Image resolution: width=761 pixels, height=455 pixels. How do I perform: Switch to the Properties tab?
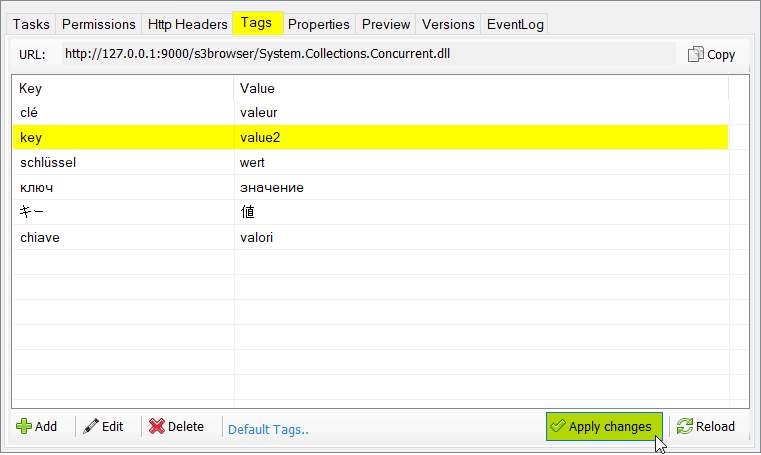coord(319,24)
